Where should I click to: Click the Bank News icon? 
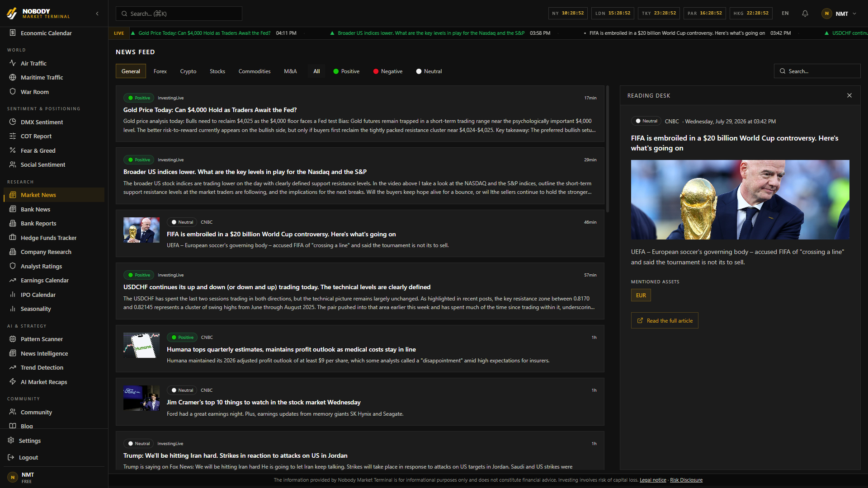pos(13,209)
